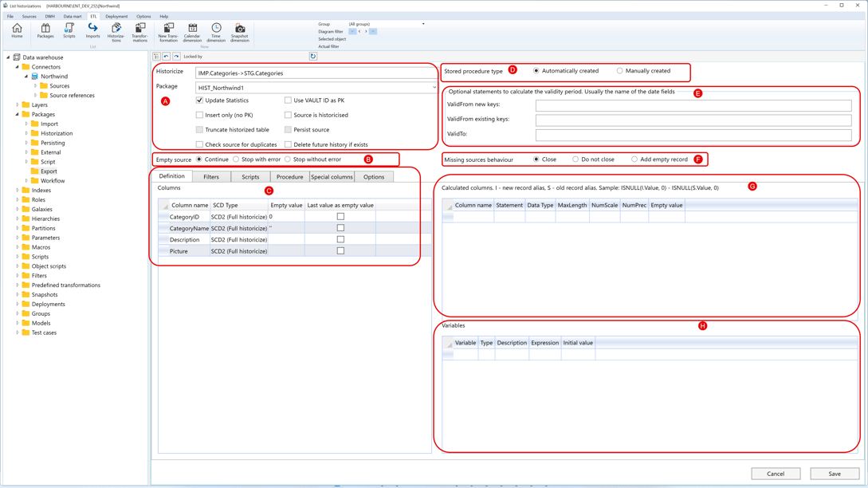Click the list view icon beside the undo arrow
This screenshot has height=488, width=868.
(157, 57)
